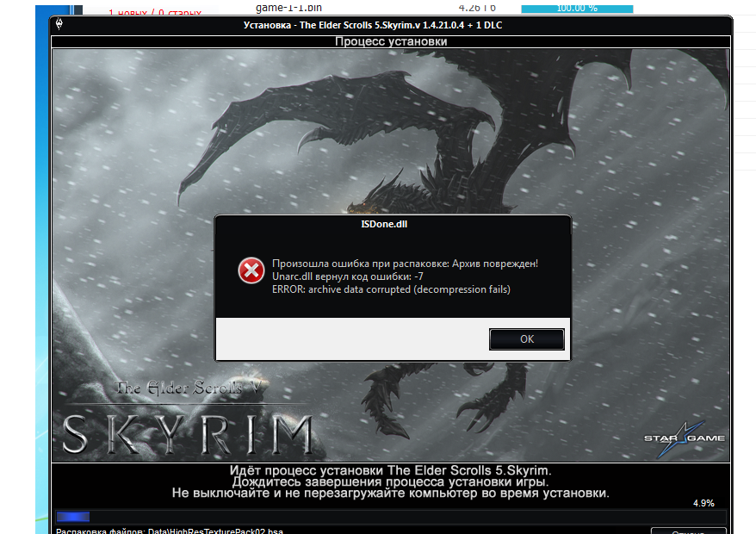Click the red error icon in the dialog
This screenshot has height=534, width=756.
(x=251, y=270)
